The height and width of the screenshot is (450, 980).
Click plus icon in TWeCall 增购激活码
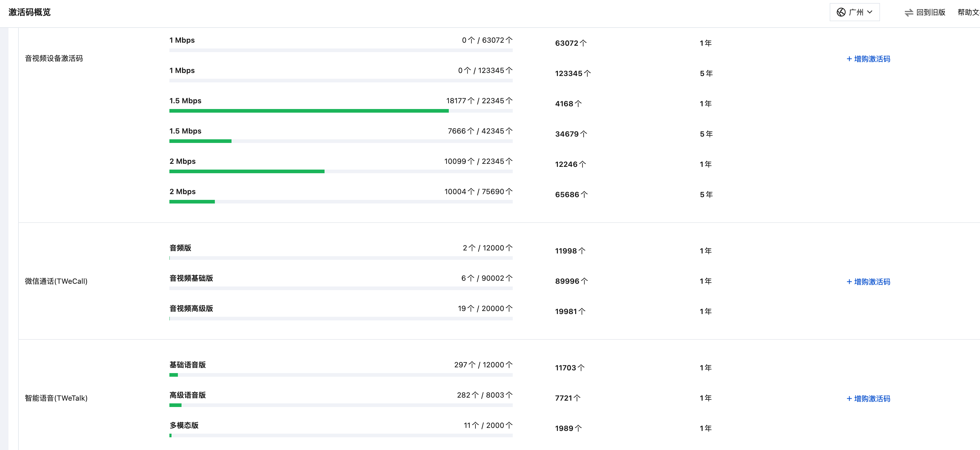(849, 282)
